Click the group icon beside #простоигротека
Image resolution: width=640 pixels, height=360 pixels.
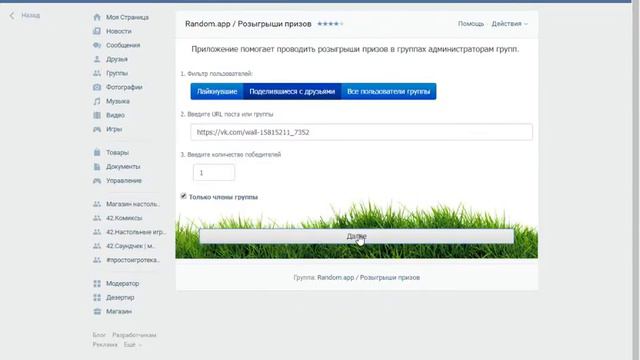click(97, 260)
